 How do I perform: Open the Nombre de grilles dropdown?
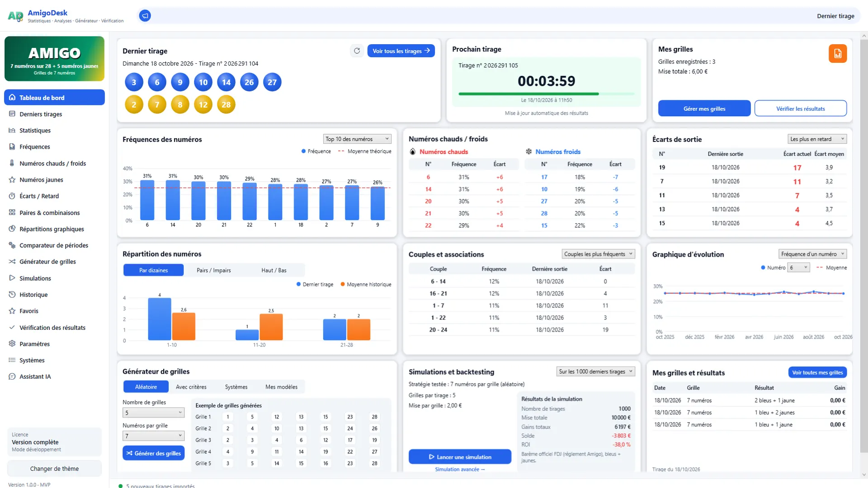pyautogui.click(x=153, y=413)
